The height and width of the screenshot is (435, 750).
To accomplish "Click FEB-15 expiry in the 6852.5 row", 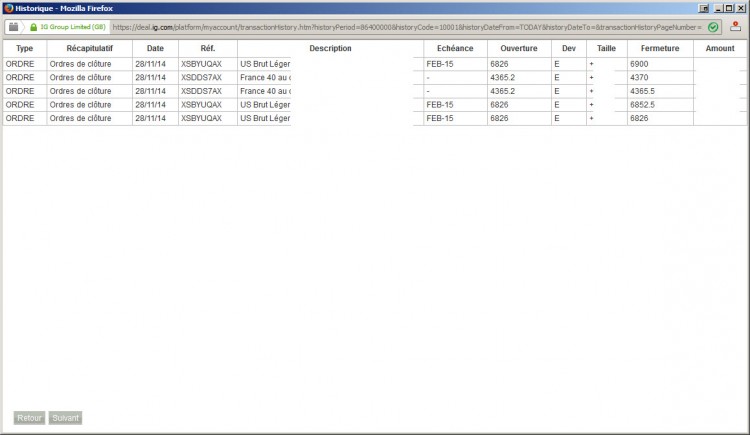I will (440, 104).
